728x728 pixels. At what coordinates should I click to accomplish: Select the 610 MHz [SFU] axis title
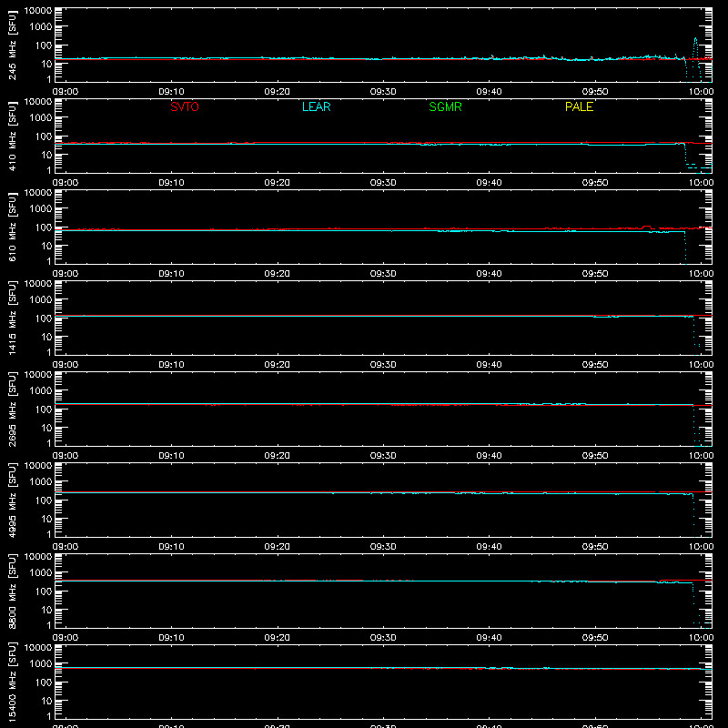(12, 227)
